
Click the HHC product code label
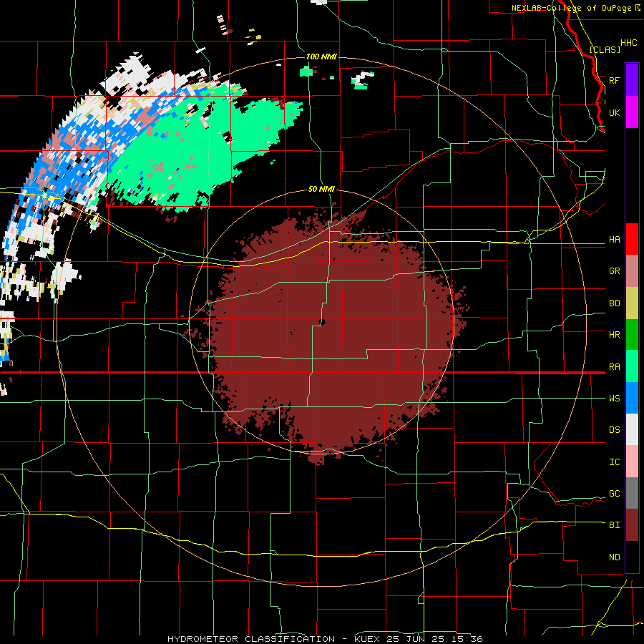(x=629, y=43)
